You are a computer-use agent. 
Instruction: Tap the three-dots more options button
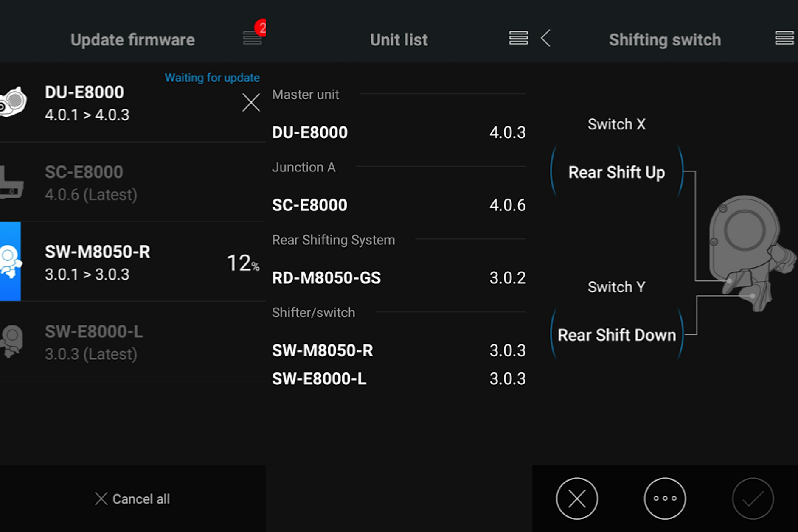(665, 498)
